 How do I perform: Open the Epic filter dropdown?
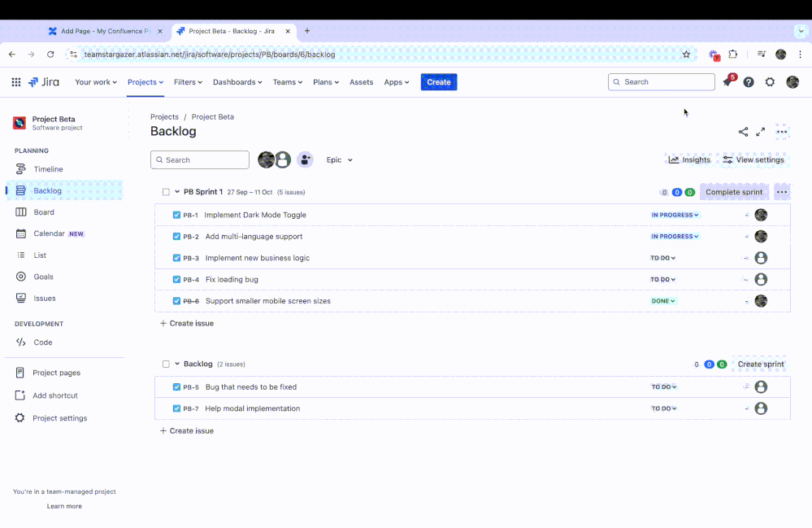pos(339,159)
